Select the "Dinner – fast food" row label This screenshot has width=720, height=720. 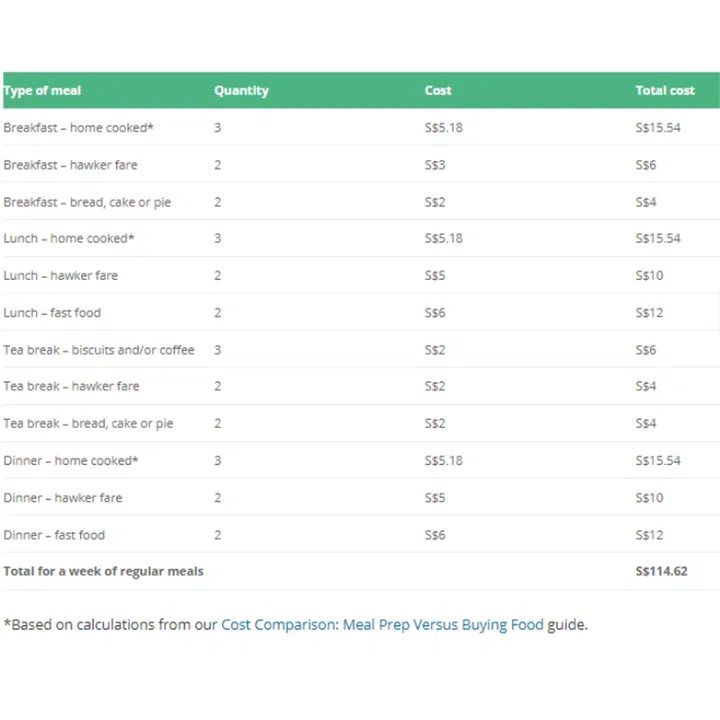point(54,535)
